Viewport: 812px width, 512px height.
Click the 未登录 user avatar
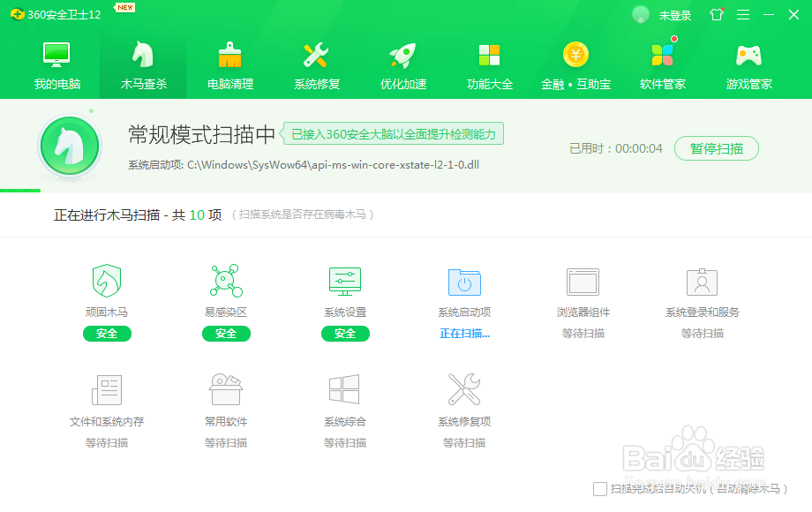[x=641, y=14]
